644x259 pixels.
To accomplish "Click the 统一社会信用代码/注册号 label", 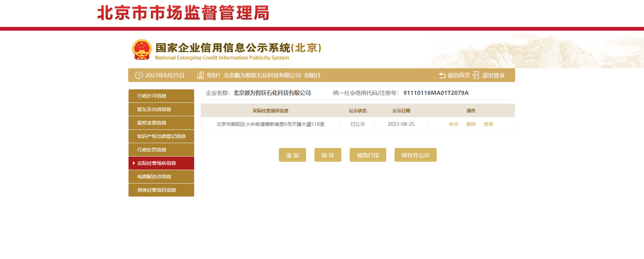I will 366,93.
